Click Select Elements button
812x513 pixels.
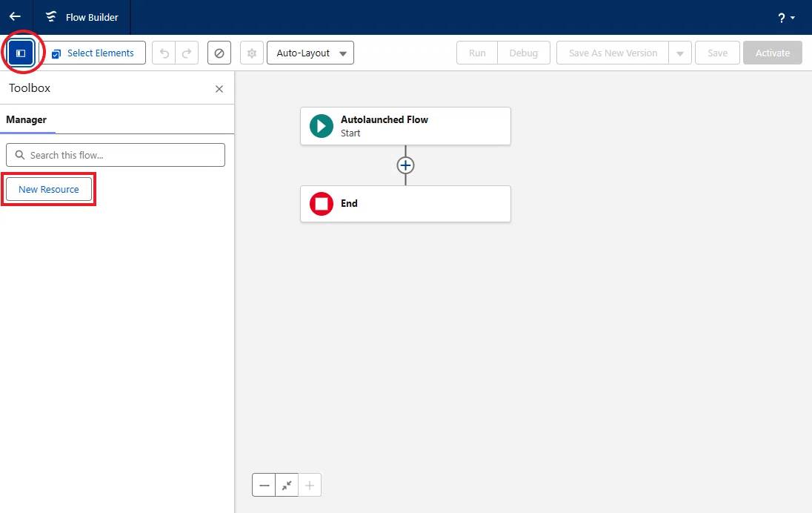(x=93, y=53)
